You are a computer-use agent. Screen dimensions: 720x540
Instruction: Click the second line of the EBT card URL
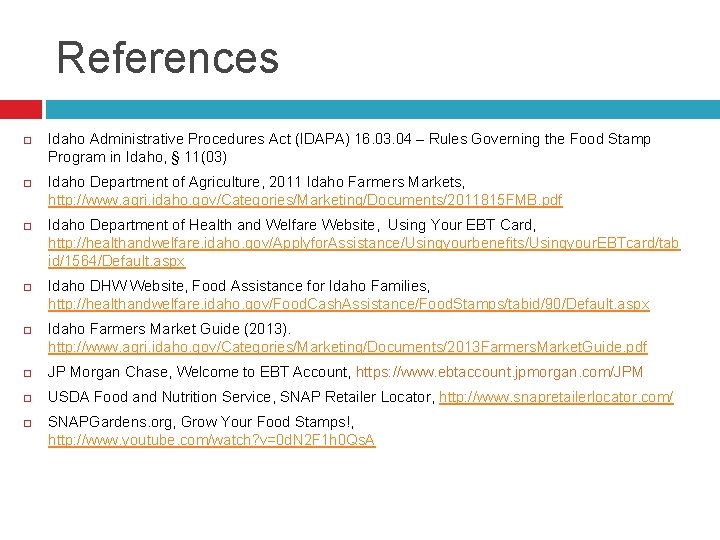tap(116, 261)
